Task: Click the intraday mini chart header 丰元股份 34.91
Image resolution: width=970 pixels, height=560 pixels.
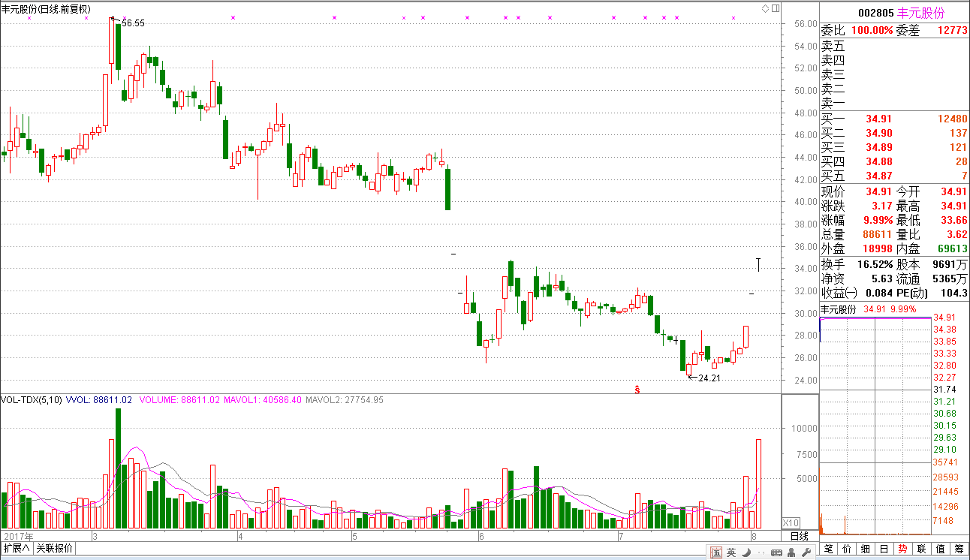Action: coord(855,309)
